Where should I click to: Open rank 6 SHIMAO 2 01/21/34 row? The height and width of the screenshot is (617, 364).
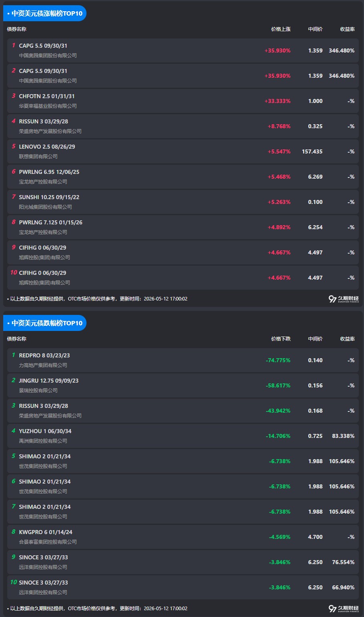click(x=183, y=486)
